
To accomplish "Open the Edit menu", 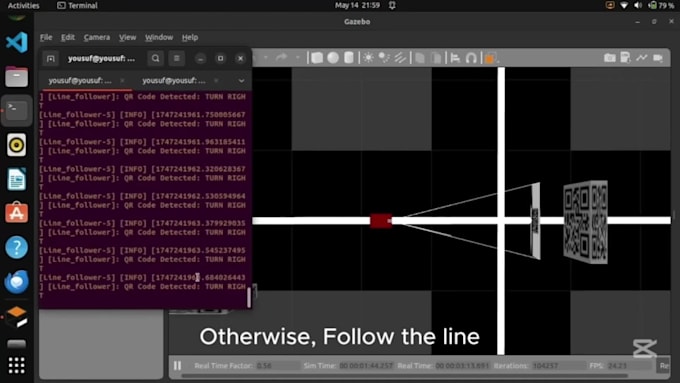I will point(68,37).
